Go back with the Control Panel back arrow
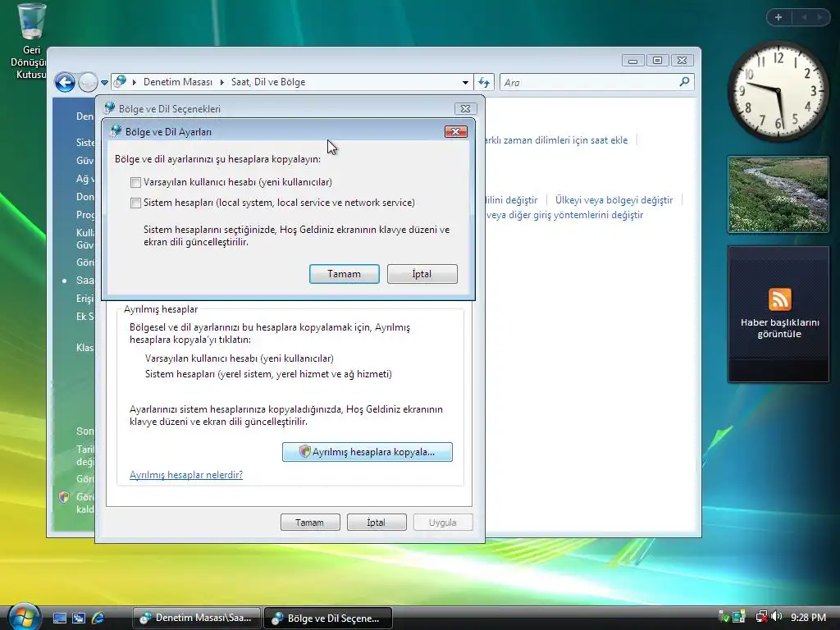Image resolution: width=840 pixels, height=630 pixels. 66,83
